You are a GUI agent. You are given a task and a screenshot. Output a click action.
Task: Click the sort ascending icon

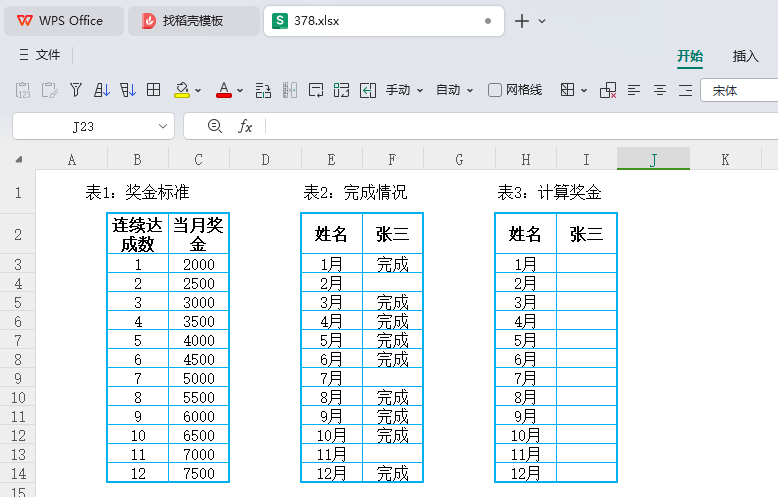click(x=102, y=90)
